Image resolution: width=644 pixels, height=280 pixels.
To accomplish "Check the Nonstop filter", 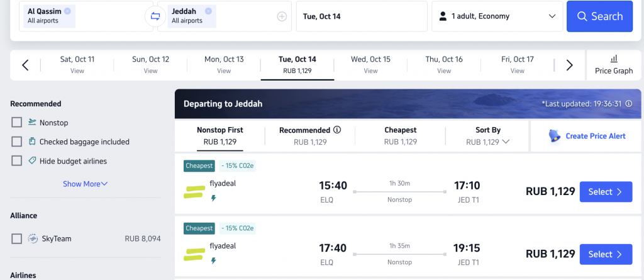I will [x=17, y=123].
